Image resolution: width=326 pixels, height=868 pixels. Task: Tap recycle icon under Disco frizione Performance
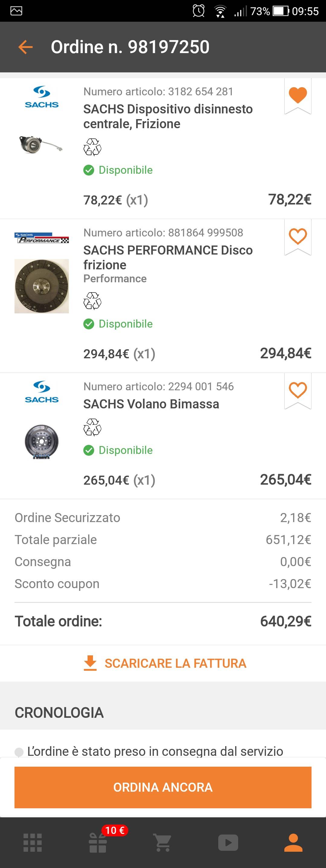(92, 301)
